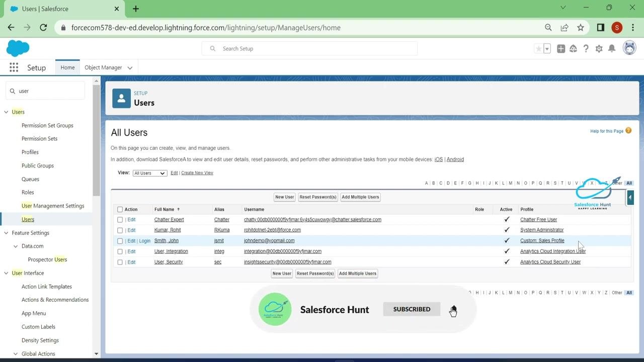This screenshot has height=362, width=644.
Task: Open the user profile avatar
Action: point(629,48)
